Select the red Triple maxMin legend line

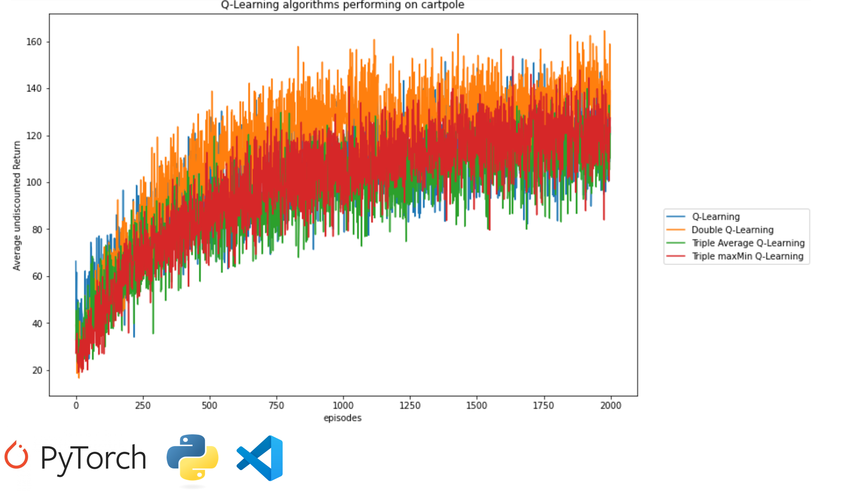click(x=675, y=256)
